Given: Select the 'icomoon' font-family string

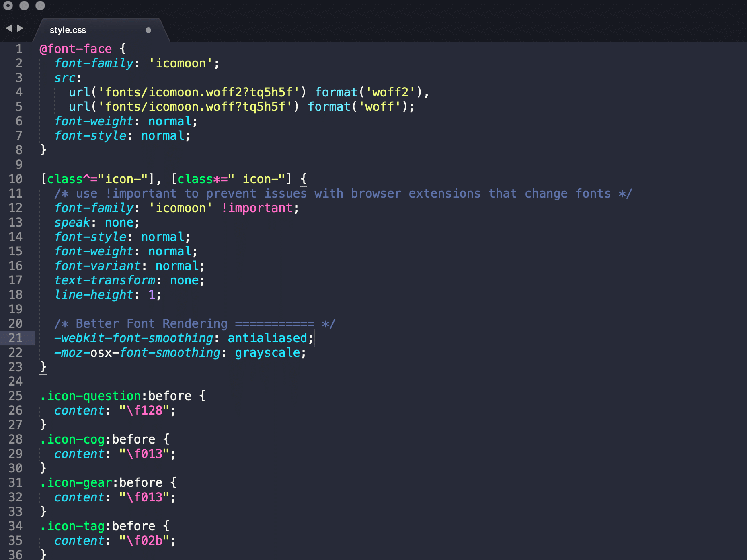Looking at the screenshot, I should coord(181,63).
